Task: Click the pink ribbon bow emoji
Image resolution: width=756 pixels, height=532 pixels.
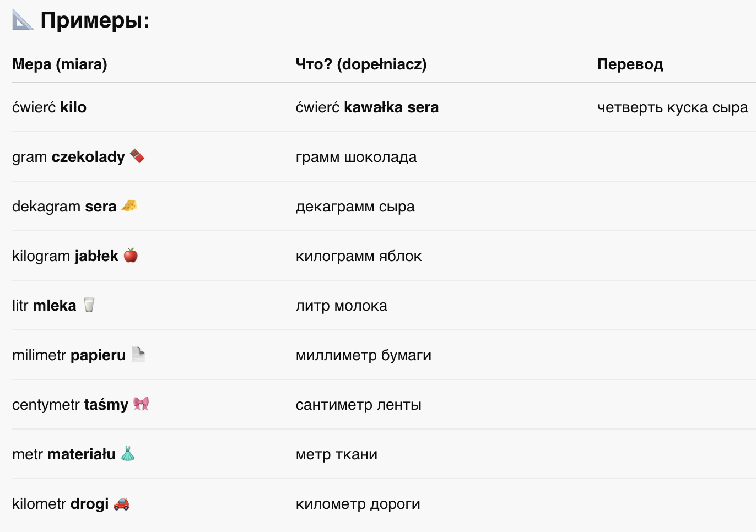Action: (141, 404)
